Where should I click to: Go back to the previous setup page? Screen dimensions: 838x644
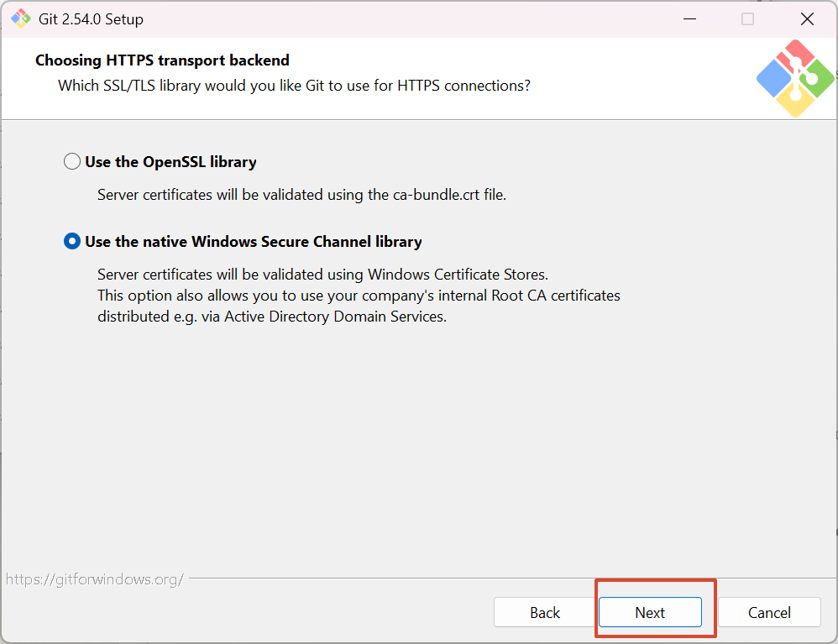pos(545,612)
